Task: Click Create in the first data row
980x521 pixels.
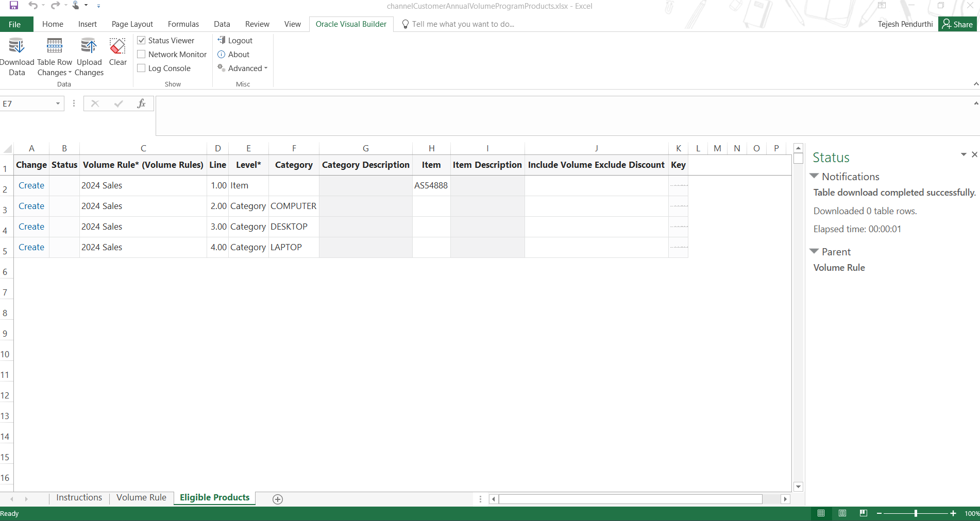Action: coord(31,185)
